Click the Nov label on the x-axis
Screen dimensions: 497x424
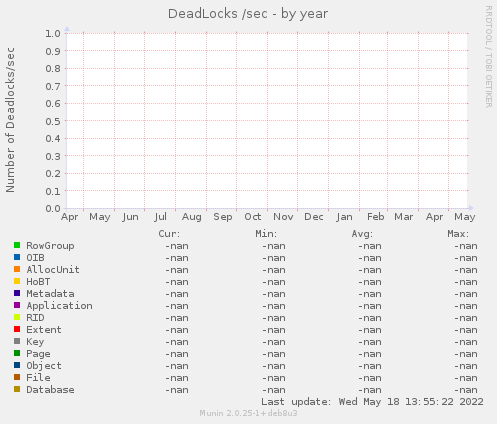(283, 217)
